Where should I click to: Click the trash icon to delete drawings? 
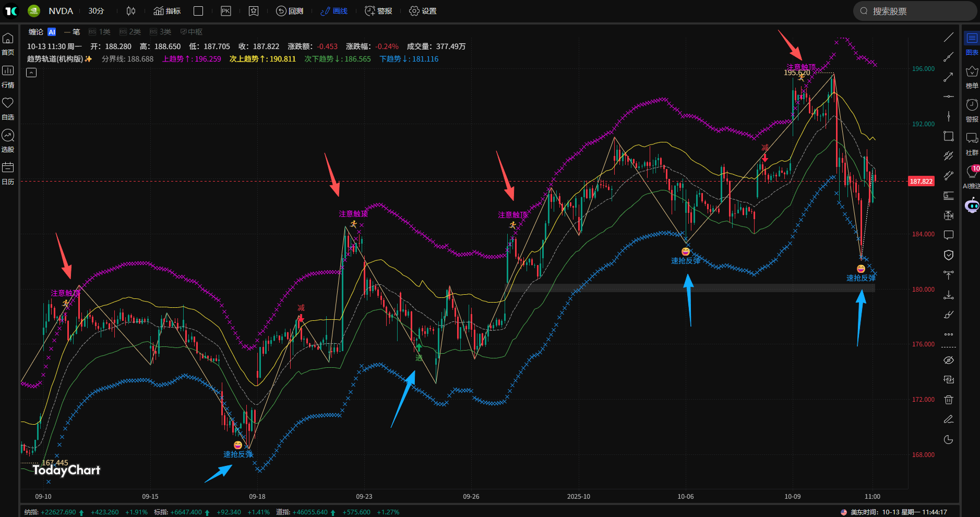tap(948, 400)
